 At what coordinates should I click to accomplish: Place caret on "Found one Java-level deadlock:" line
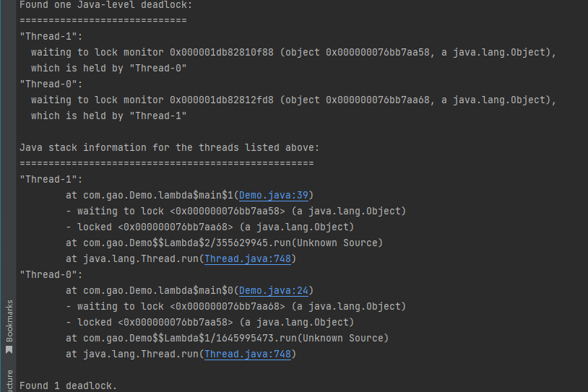pos(105,5)
